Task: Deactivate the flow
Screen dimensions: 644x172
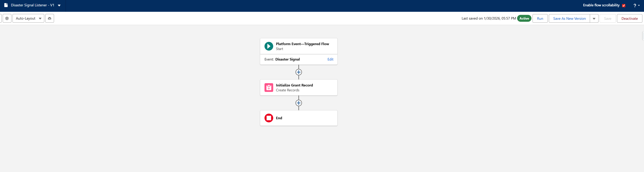Action: (629, 18)
